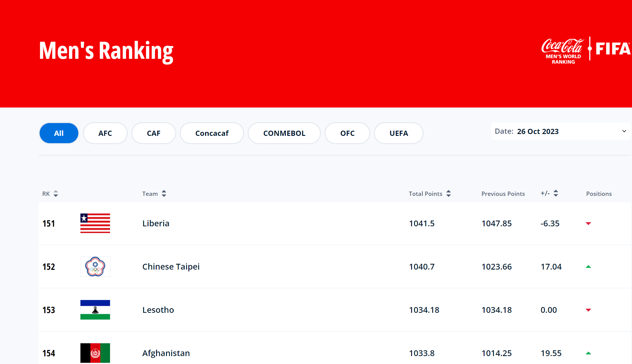Image resolution: width=632 pixels, height=364 pixels.
Task: Click the Coca-Cola Men's World Ranking logo
Action: coord(563,51)
